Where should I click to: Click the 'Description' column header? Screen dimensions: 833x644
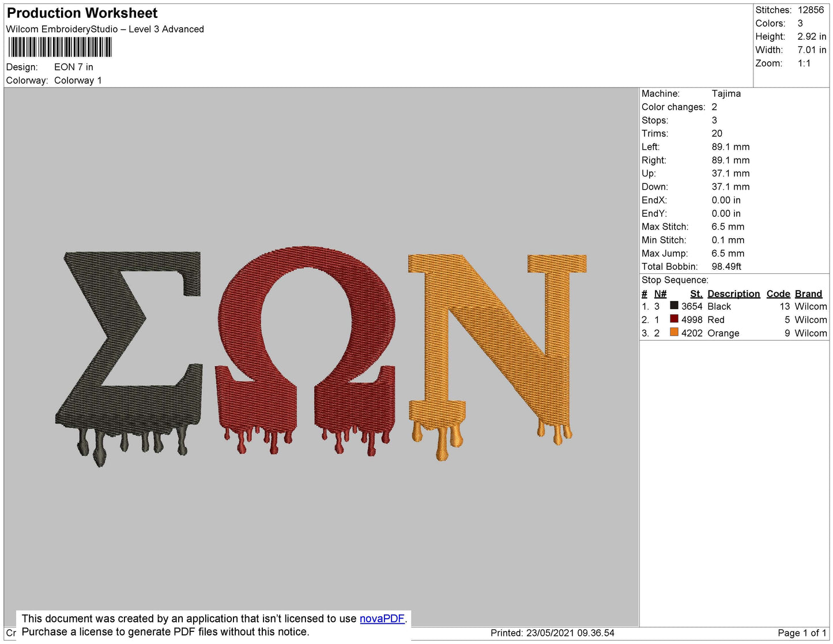pyautogui.click(x=734, y=294)
